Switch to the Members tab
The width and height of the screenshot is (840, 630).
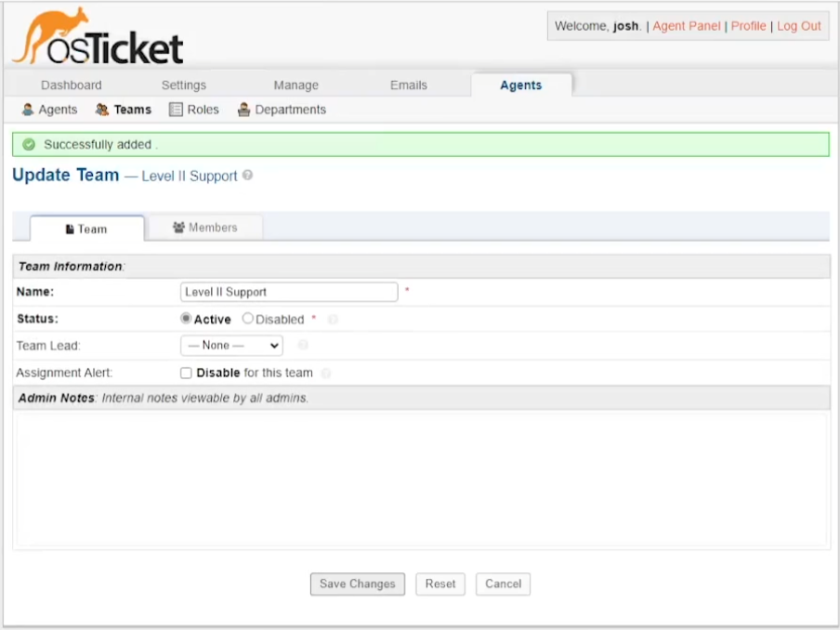click(x=205, y=226)
